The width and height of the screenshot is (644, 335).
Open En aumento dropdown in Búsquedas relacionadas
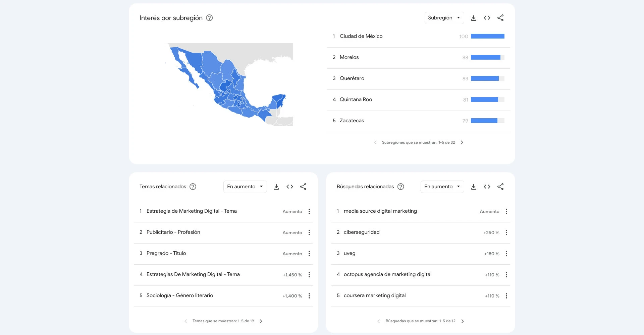click(442, 187)
